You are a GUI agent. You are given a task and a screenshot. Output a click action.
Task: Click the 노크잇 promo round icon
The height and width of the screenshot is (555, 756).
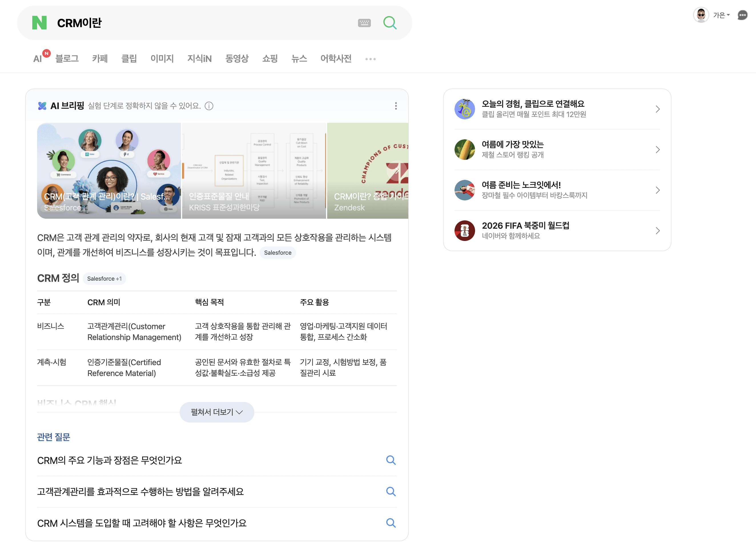(465, 190)
